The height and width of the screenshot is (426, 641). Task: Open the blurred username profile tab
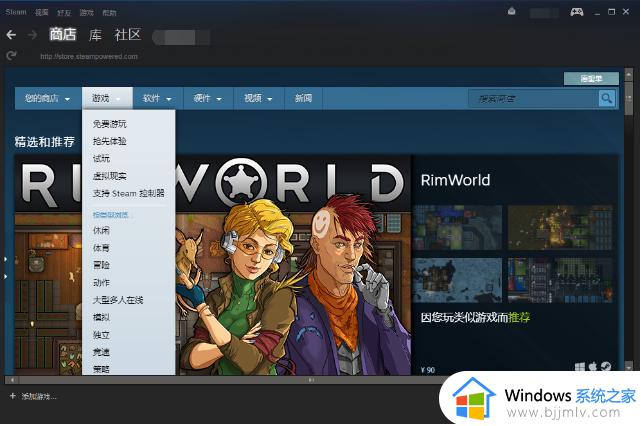pos(181,37)
